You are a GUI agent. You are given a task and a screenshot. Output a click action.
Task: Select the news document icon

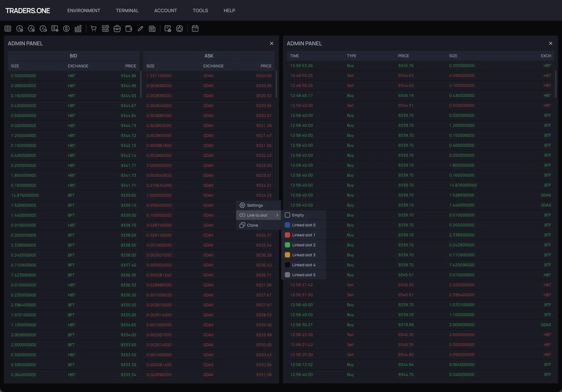pos(152,29)
